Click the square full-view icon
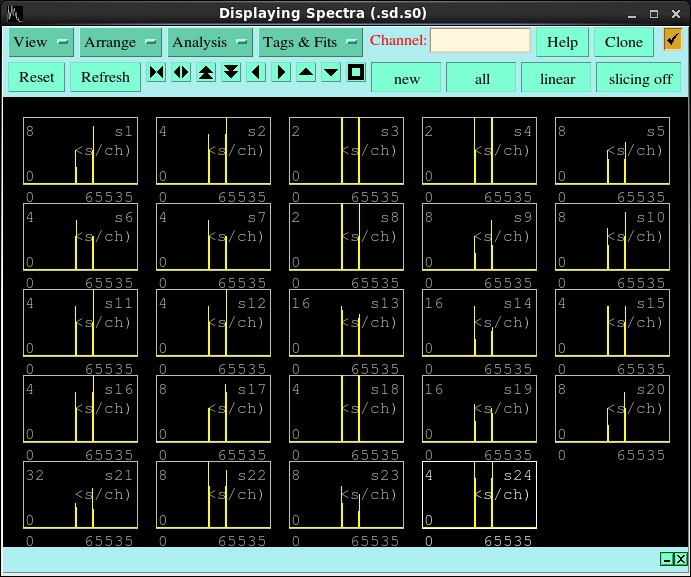The width and height of the screenshot is (691, 577). coord(356,72)
